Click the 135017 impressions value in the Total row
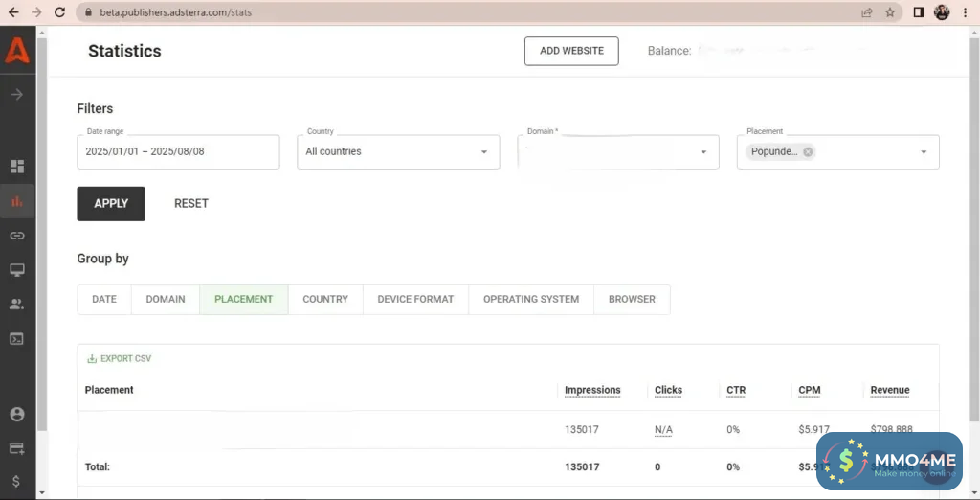980x500 pixels. [583, 466]
